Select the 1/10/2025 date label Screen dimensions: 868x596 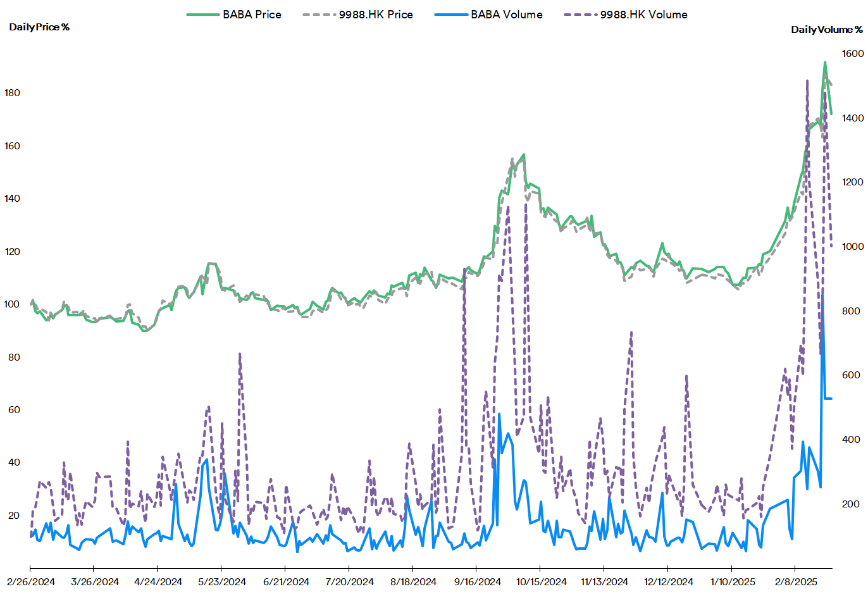pyautogui.click(x=733, y=582)
